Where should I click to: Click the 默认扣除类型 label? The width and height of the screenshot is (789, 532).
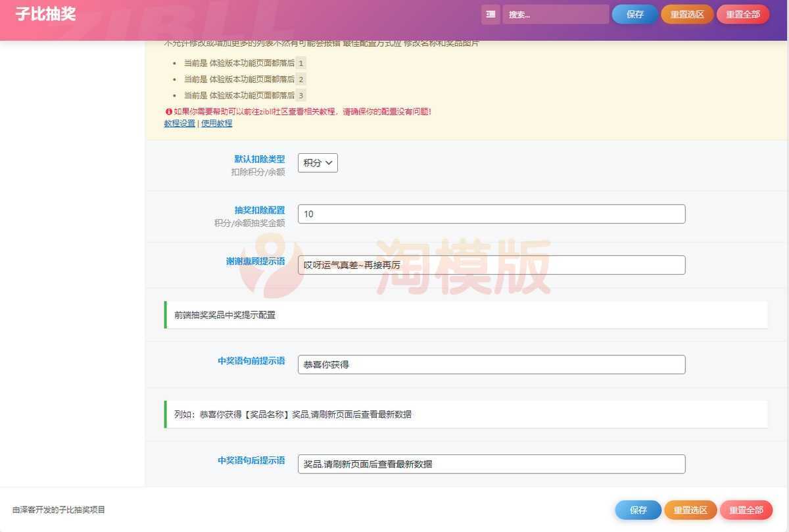click(260, 159)
